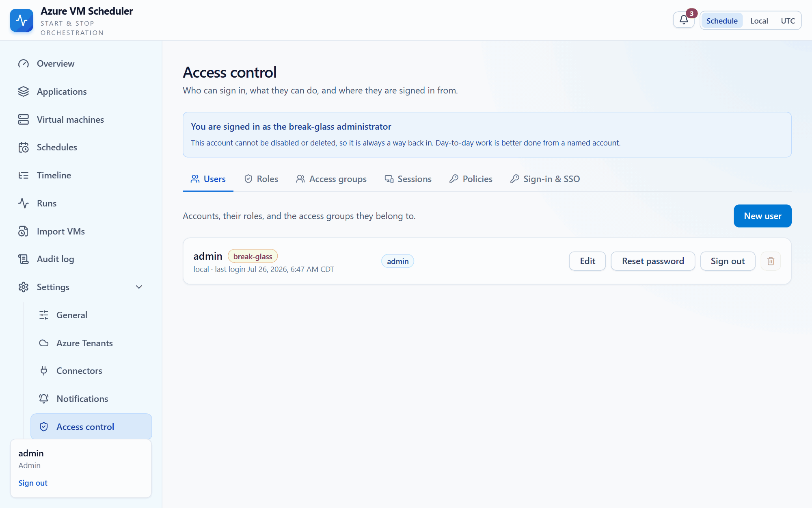Click the admin role chip
The height and width of the screenshot is (508, 812).
[397, 261]
